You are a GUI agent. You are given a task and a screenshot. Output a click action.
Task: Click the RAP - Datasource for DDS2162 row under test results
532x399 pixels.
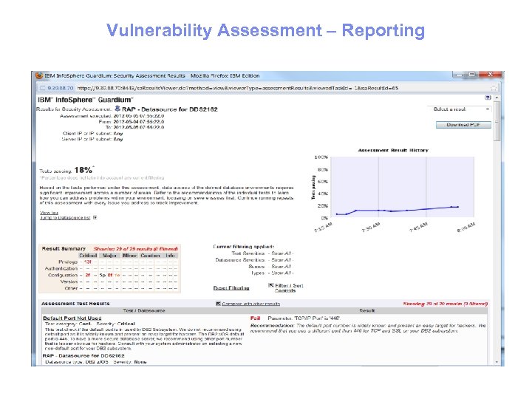pyautogui.click(x=83, y=355)
